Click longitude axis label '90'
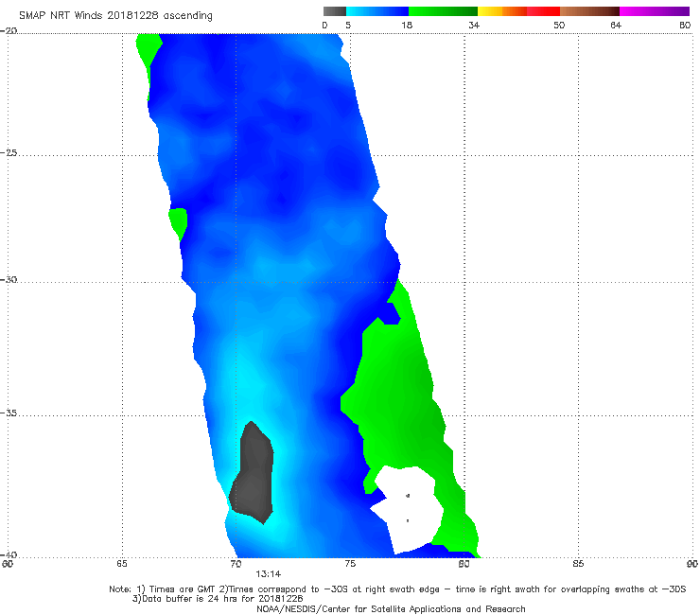This screenshot has width=700, height=615. [x=692, y=564]
